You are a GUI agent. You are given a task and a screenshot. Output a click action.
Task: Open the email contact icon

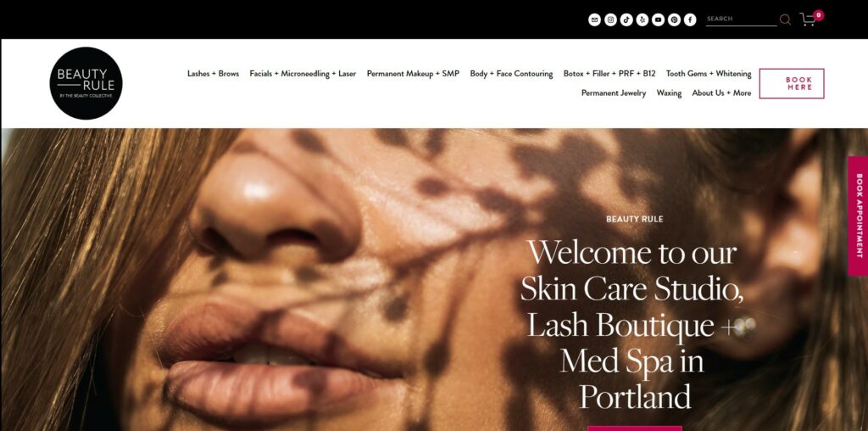click(594, 20)
